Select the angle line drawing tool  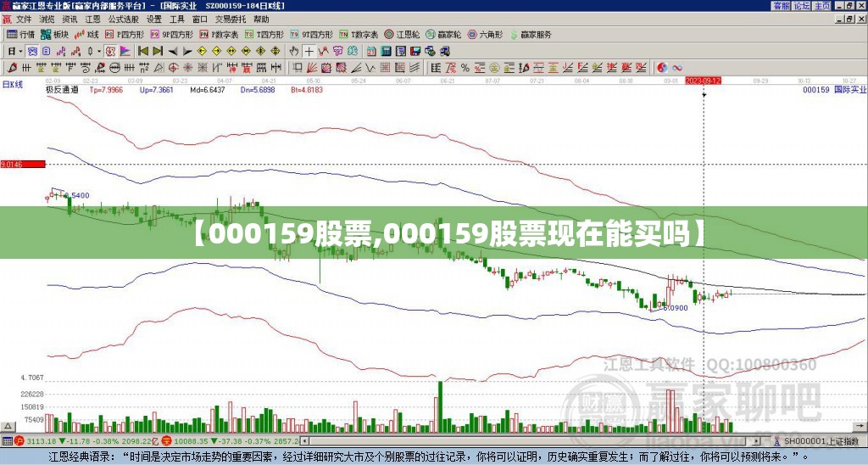tap(356, 68)
